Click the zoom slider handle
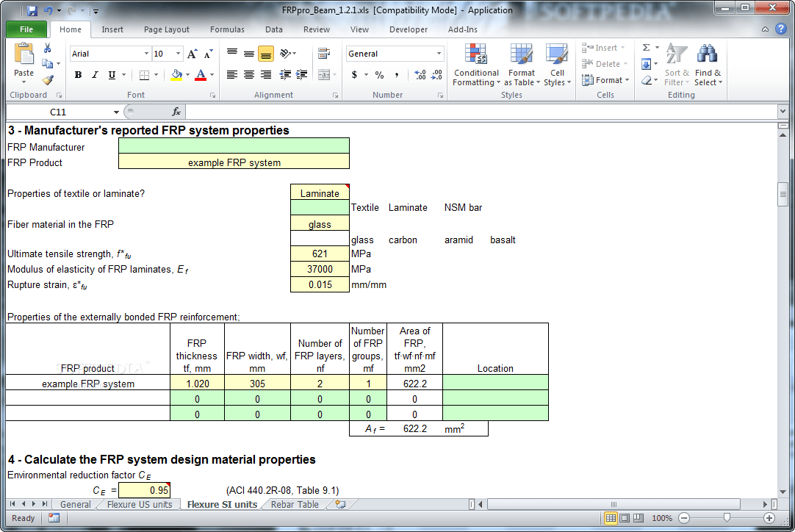 (727, 518)
